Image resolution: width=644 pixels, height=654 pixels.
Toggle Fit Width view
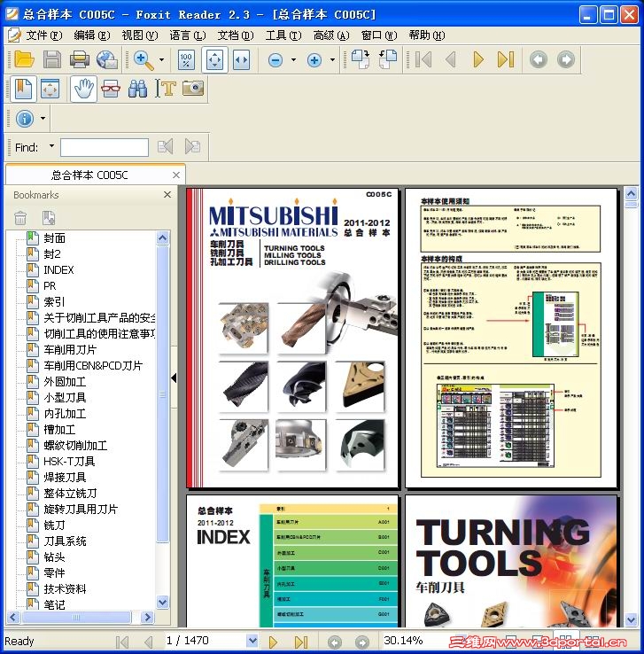[x=241, y=60]
